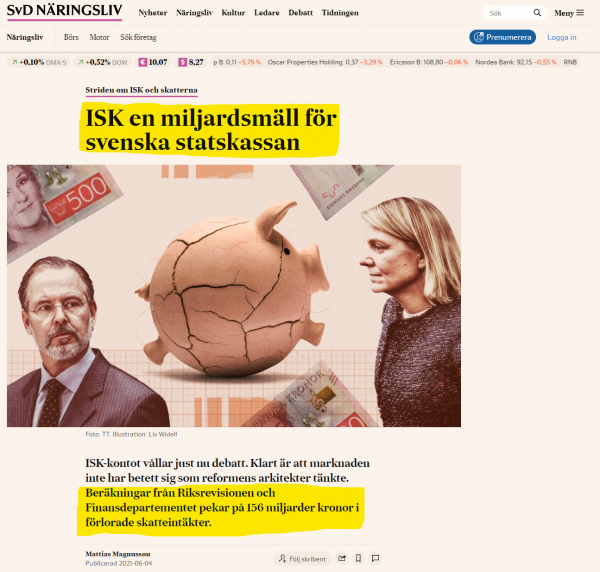Click the search magnifier icon
The width and height of the screenshot is (600, 572).
point(537,13)
